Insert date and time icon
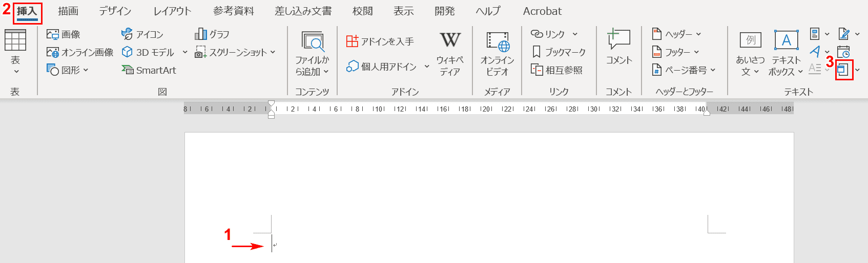 pyautogui.click(x=843, y=52)
